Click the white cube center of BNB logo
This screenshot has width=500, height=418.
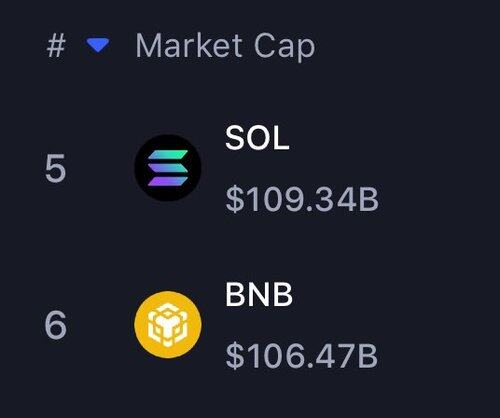(x=168, y=324)
